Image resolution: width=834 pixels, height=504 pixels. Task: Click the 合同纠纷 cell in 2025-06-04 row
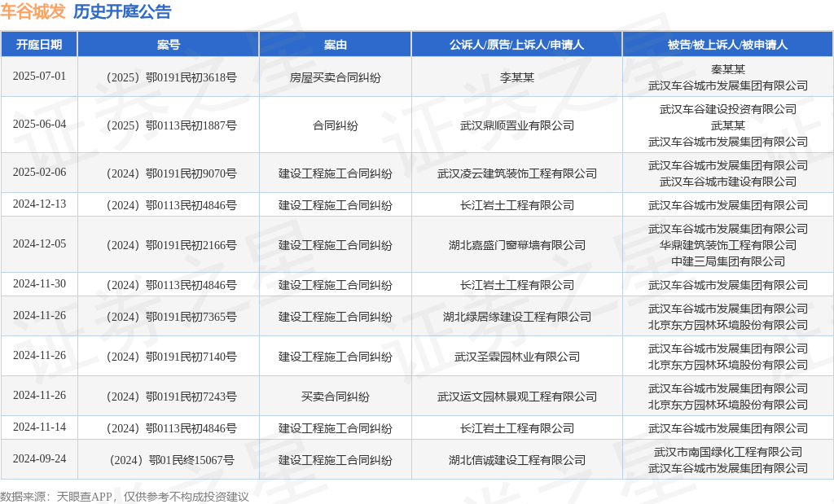335,125
